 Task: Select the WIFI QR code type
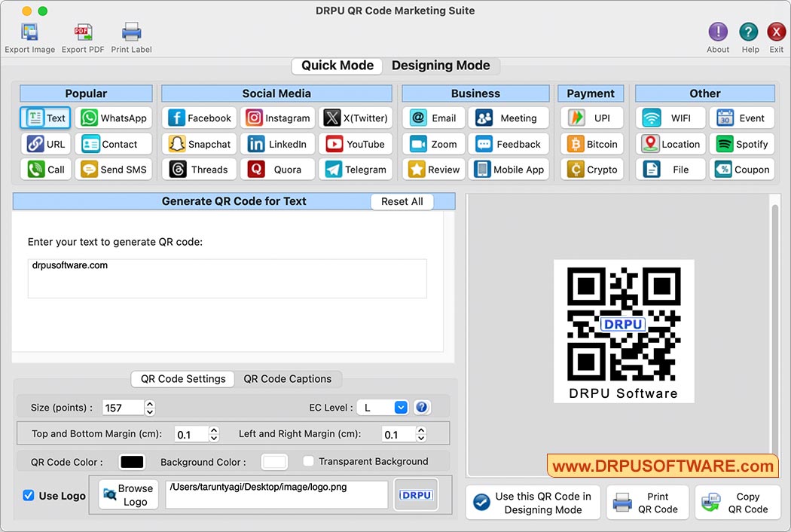[x=670, y=118]
